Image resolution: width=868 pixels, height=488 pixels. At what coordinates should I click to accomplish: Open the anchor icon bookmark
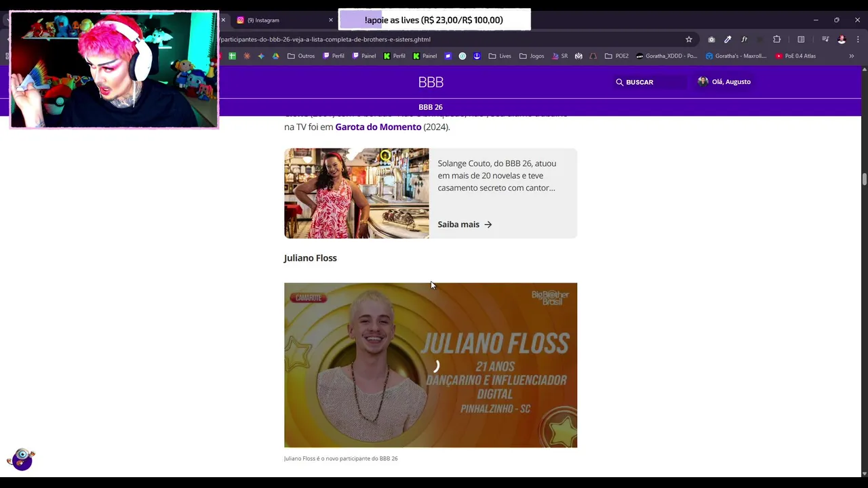[x=477, y=56]
